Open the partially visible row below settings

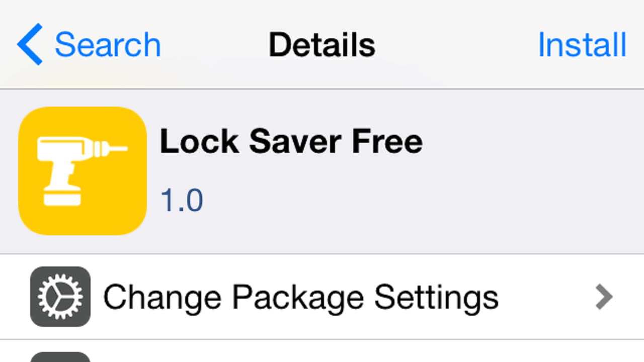(x=322, y=351)
